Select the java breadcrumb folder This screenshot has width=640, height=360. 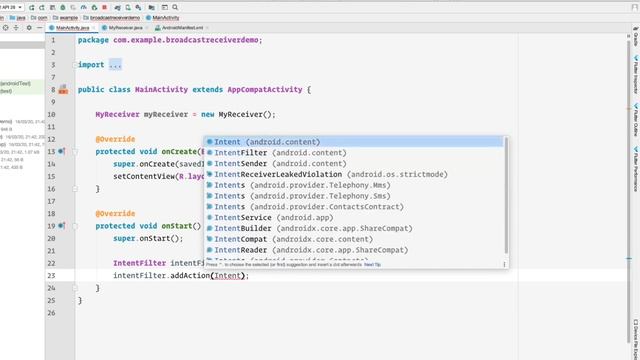click(x=18, y=18)
